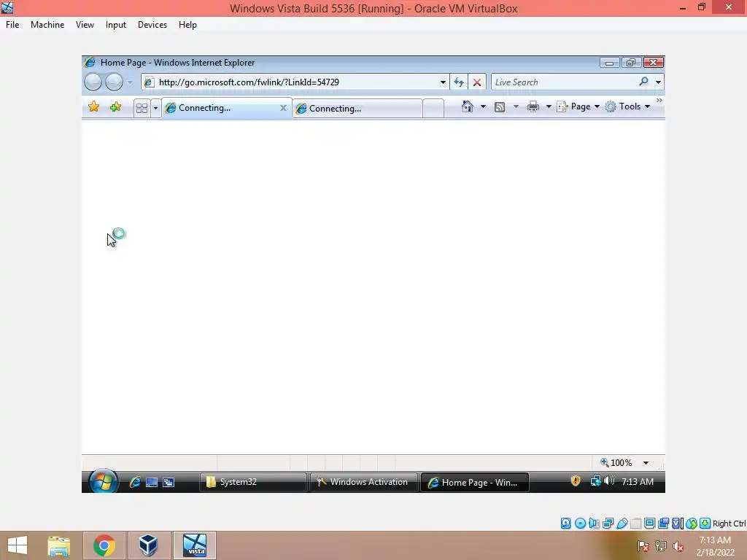
Task: Click the Refresh page icon
Action: [x=459, y=82]
